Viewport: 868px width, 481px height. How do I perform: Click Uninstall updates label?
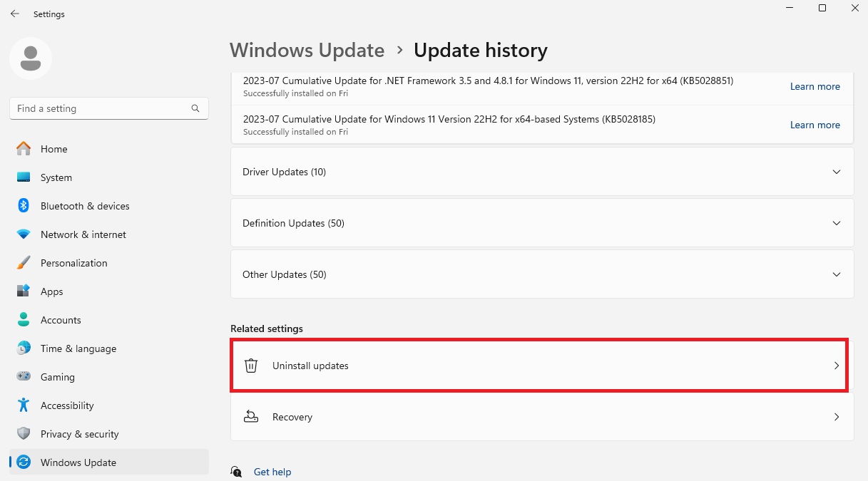[310, 366]
